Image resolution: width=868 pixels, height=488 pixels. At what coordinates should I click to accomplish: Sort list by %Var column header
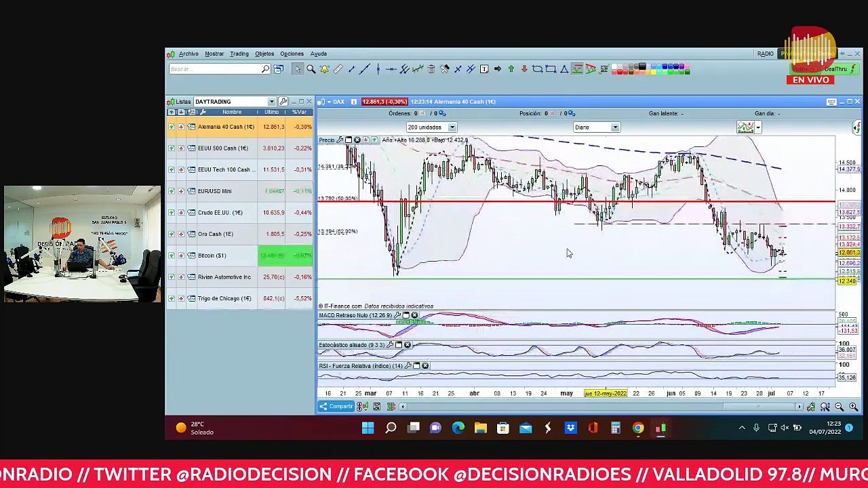click(299, 112)
